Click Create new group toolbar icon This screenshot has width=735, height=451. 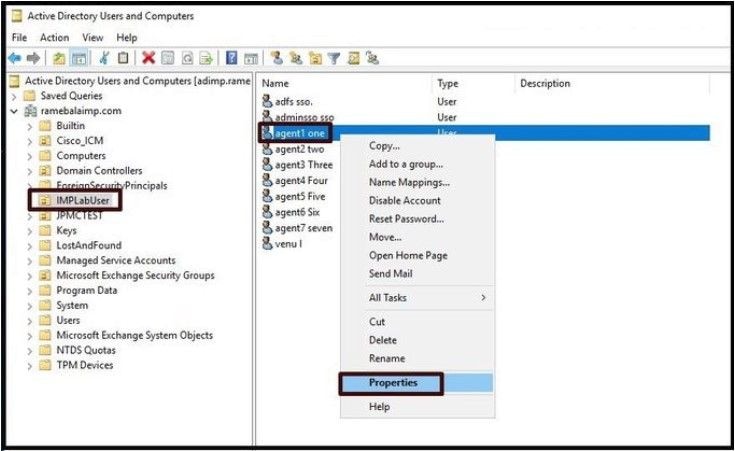(x=296, y=58)
